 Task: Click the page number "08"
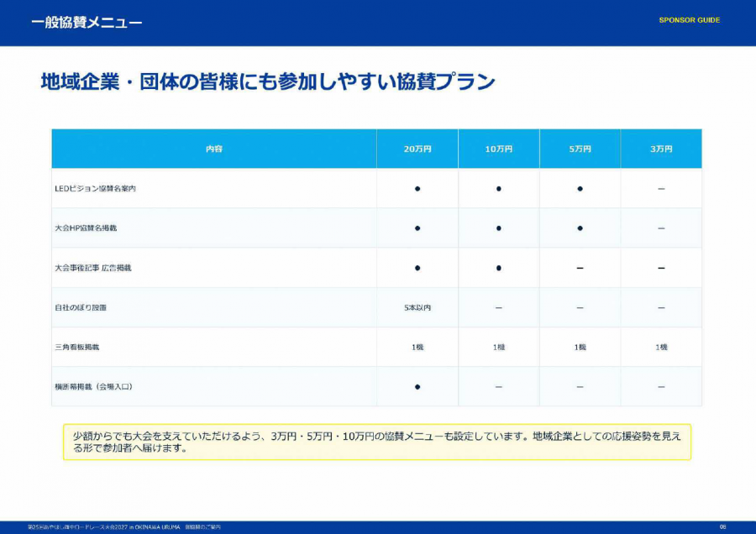(722, 527)
